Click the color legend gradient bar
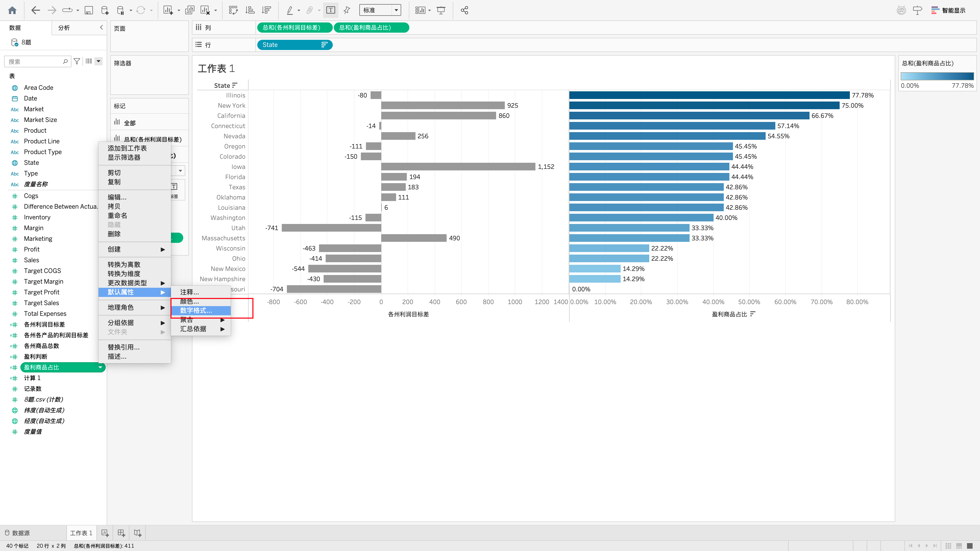Screen dimensions: 980x551 click(937, 76)
